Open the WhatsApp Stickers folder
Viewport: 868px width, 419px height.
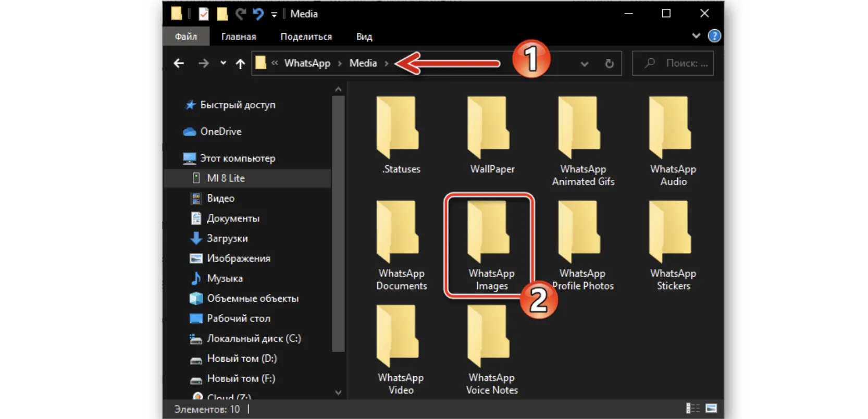pyautogui.click(x=673, y=245)
